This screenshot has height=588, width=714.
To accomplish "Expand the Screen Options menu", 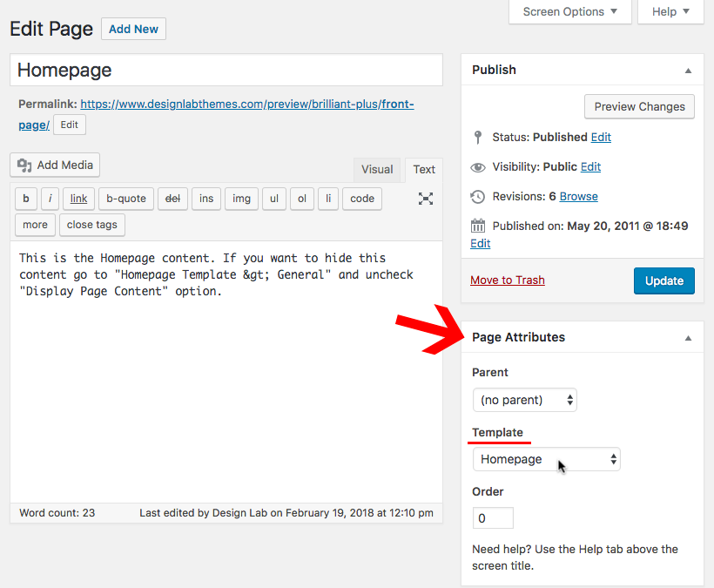I will (570, 12).
